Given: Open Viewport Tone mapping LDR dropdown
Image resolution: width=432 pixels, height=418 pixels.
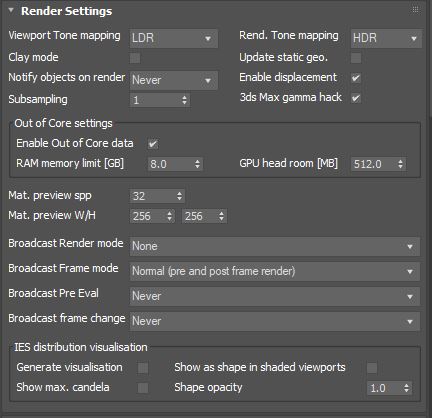Looking at the screenshot, I should pyautogui.click(x=174, y=38).
